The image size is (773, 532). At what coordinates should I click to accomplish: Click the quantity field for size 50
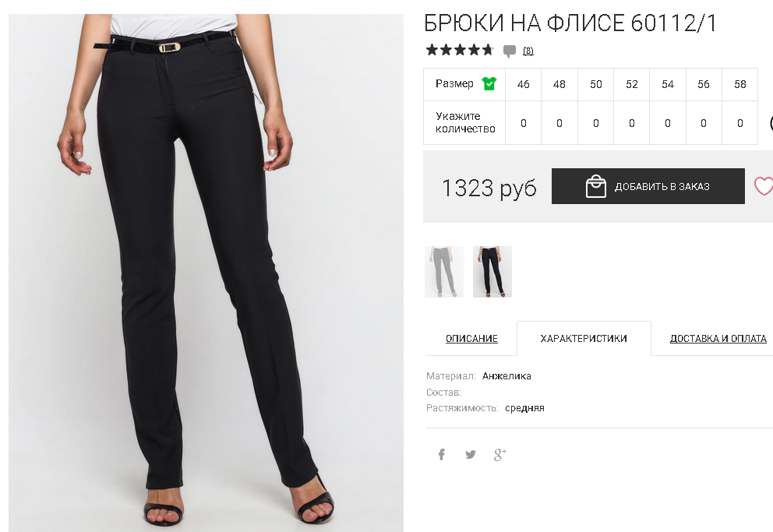(x=595, y=123)
